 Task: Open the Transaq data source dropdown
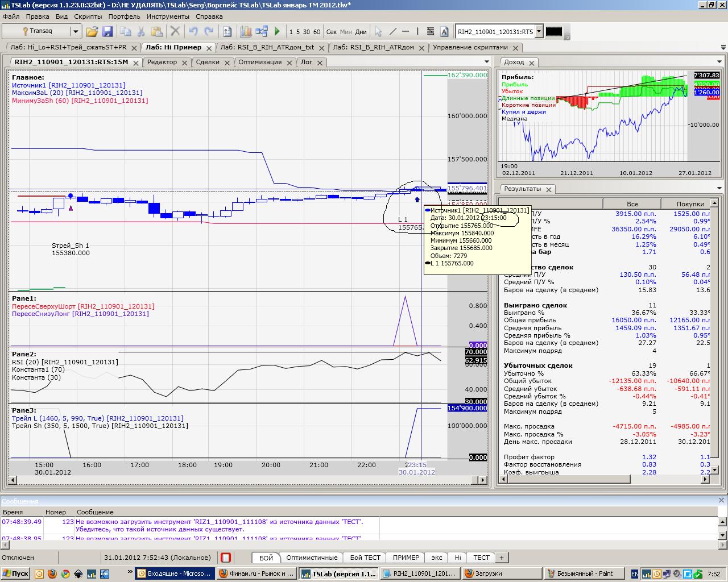(x=75, y=32)
